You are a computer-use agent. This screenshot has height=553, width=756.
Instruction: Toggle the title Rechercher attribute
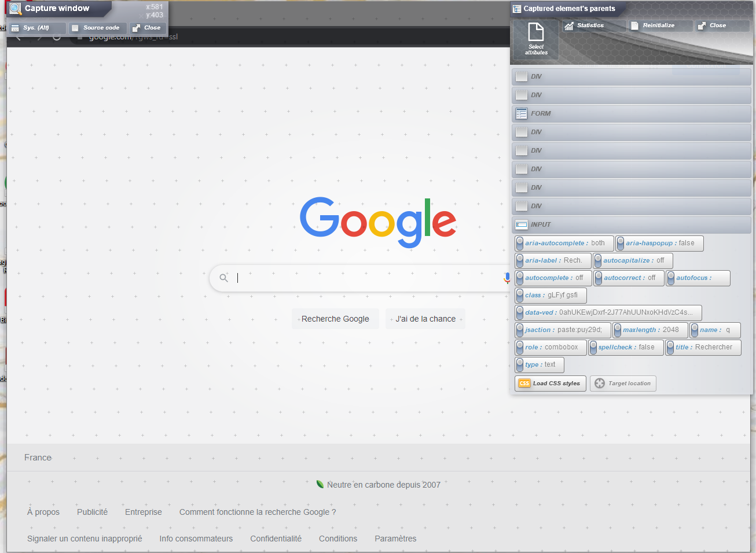coord(703,348)
